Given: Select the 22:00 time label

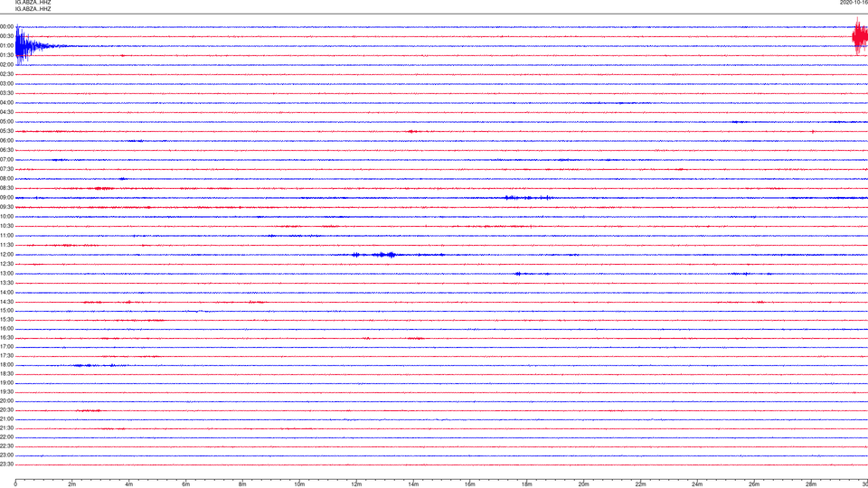Looking at the screenshot, I should [x=6, y=437].
